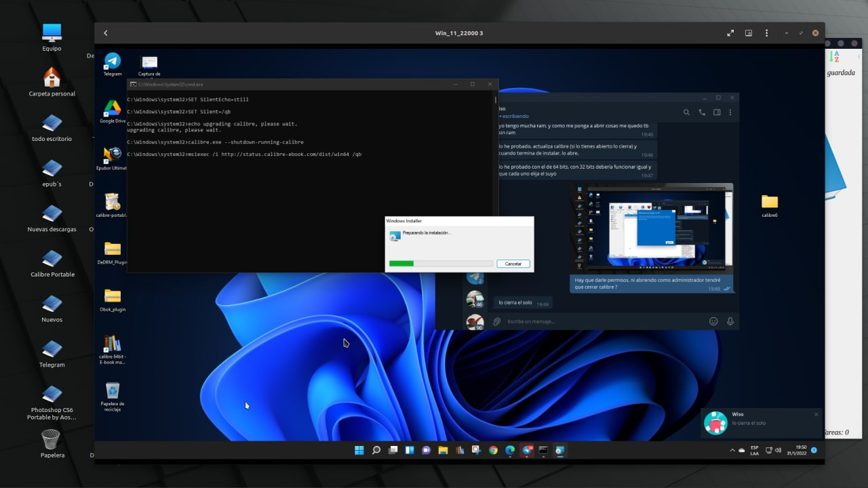Click the taskbar Search icon
The width and height of the screenshot is (868, 488).
click(376, 450)
